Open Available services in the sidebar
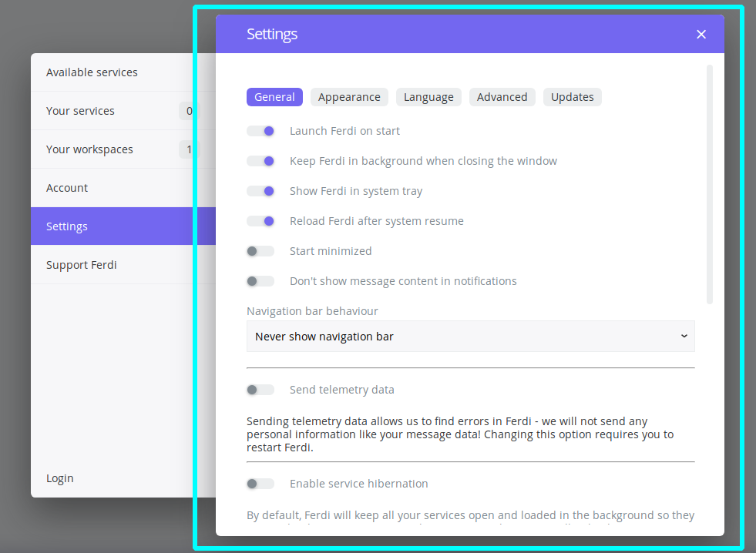This screenshot has width=756, height=553. pyautogui.click(x=123, y=72)
